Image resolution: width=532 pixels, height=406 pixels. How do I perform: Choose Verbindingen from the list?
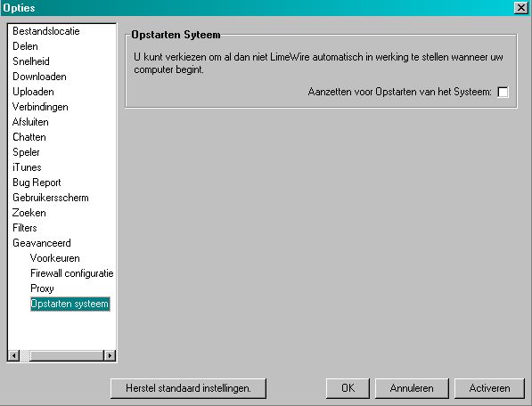[40, 107]
